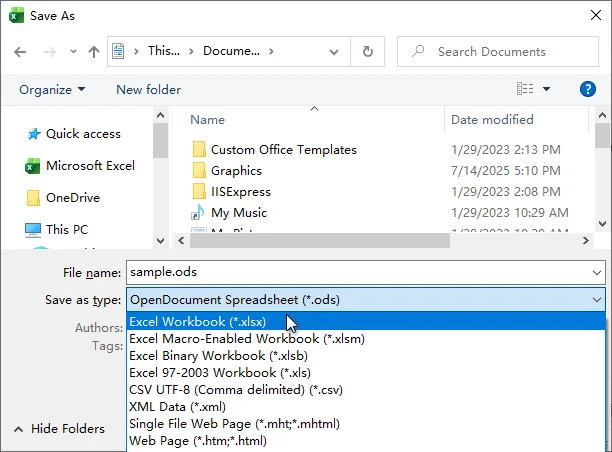Image resolution: width=612 pixels, height=452 pixels.
Task: Click the Custom Office Templates folder icon
Action: 199,149
